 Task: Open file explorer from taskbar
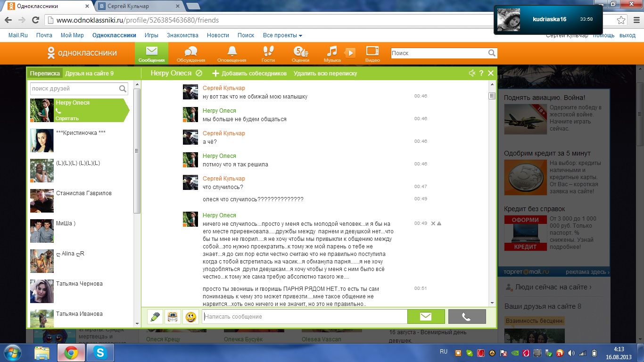point(42,353)
